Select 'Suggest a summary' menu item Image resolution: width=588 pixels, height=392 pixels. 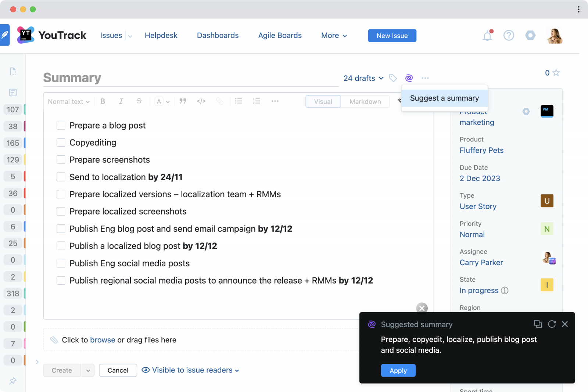(444, 98)
